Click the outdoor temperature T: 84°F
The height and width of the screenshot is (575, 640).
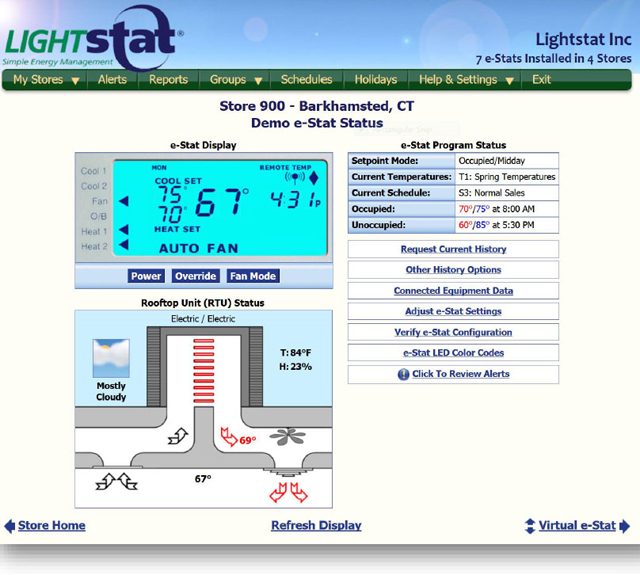pos(296,353)
